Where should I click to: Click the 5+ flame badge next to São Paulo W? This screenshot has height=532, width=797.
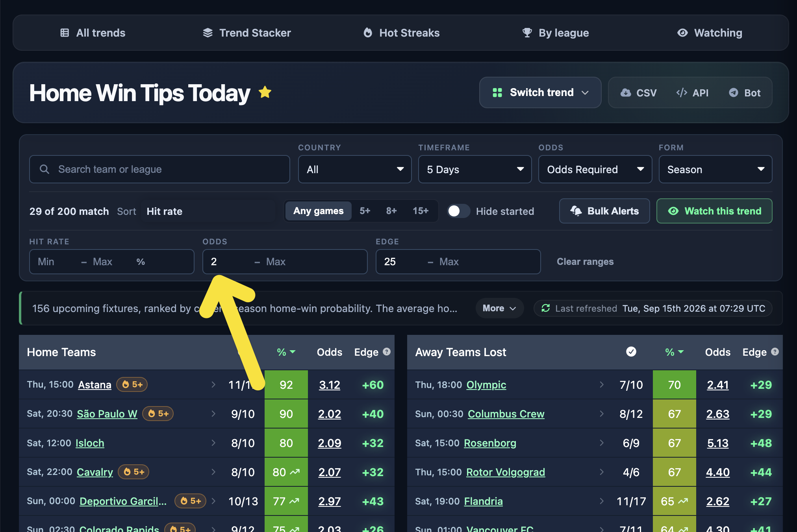pos(158,414)
